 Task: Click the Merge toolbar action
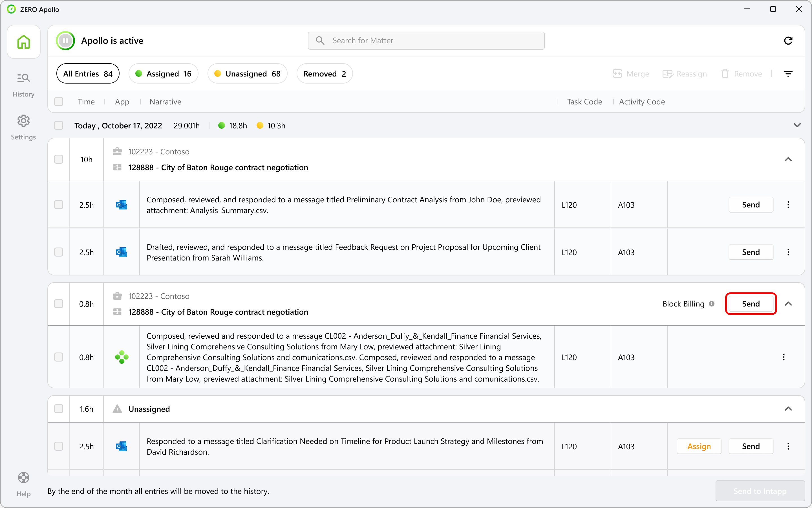(630, 74)
